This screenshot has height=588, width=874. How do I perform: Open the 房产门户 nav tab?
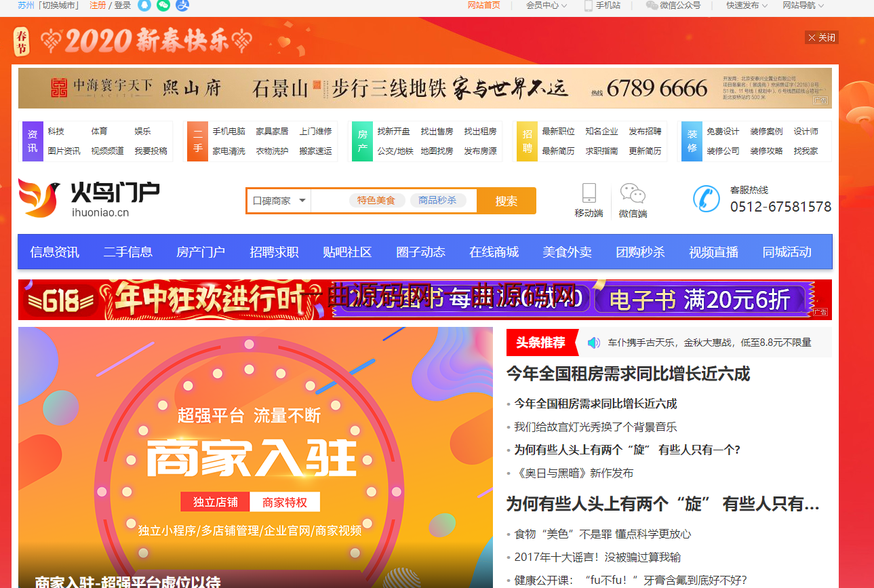click(201, 252)
